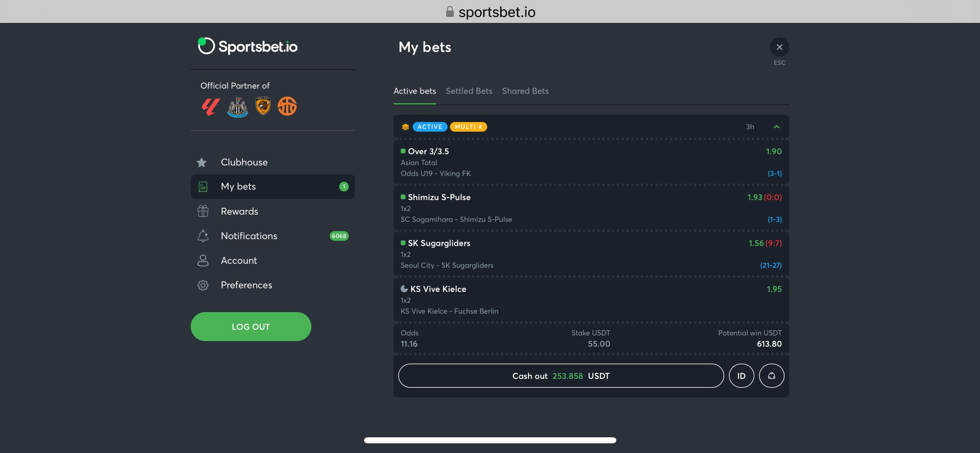Switch to Shared Bets tab
Screen dimensions: 980x453
[x=525, y=91]
